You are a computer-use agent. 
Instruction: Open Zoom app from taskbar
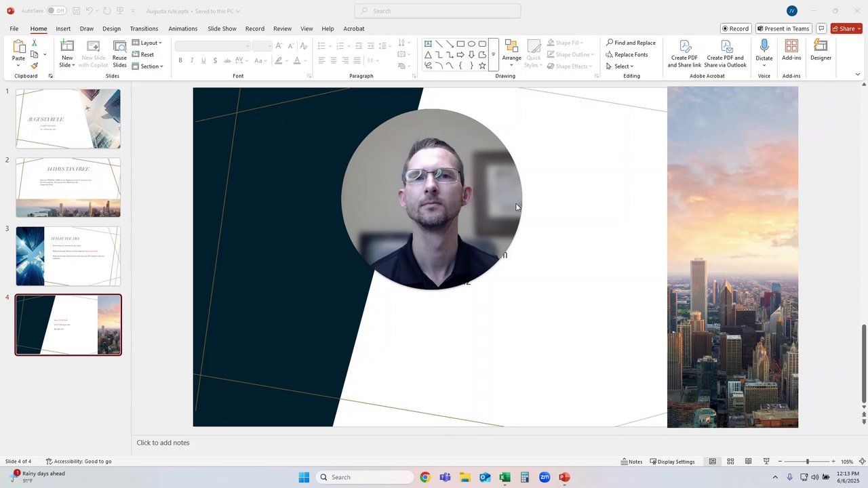545,477
